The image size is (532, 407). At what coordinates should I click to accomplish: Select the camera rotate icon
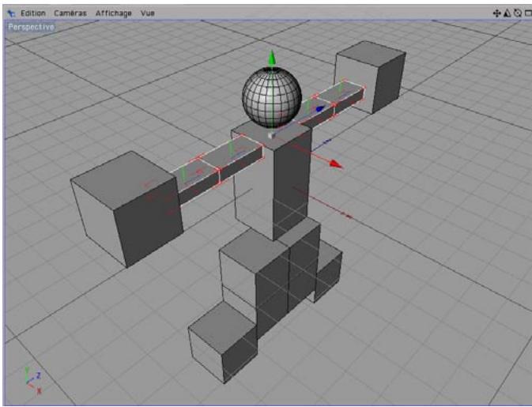518,13
